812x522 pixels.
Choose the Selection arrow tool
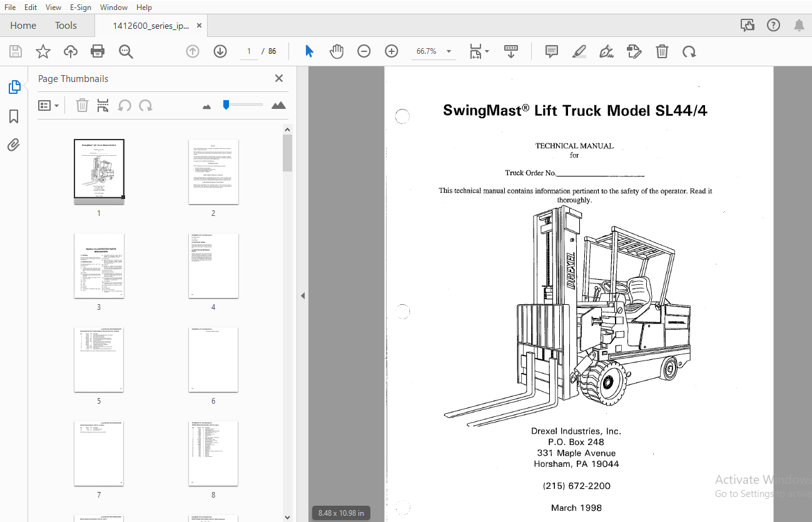[309, 51]
